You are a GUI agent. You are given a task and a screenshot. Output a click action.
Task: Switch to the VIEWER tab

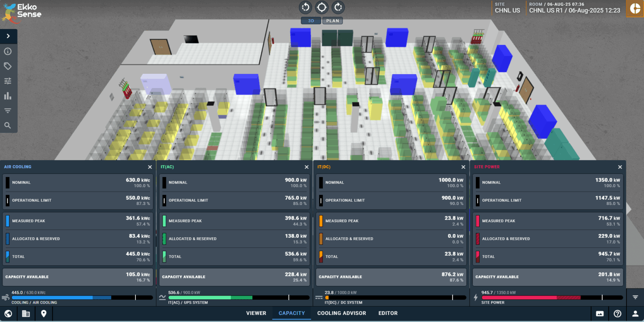(x=256, y=313)
